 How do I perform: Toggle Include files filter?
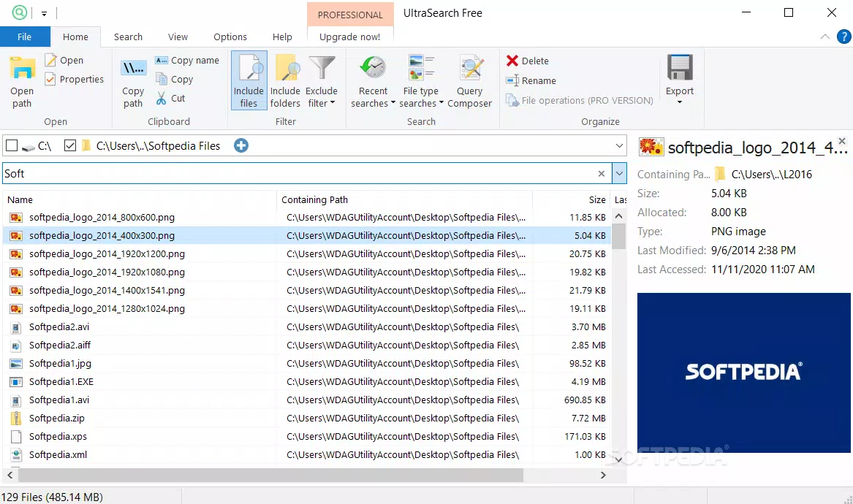click(x=249, y=80)
